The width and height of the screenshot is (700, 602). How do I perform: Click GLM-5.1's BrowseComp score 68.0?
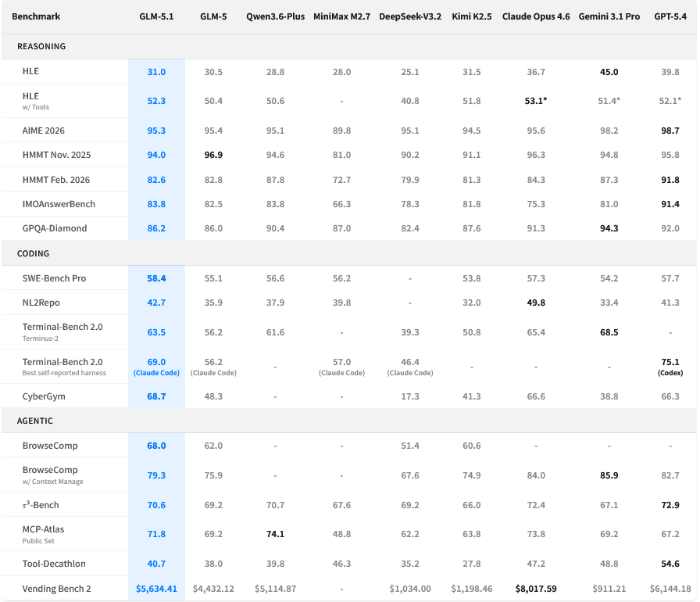(156, 446)
